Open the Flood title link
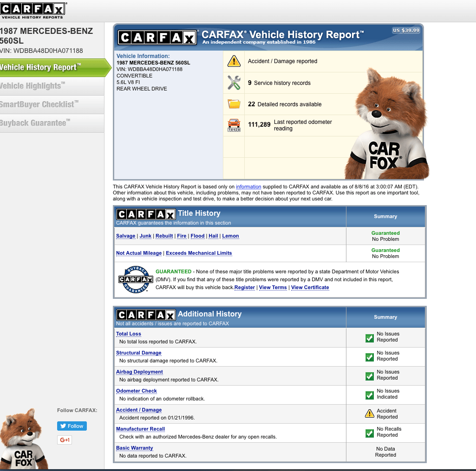 pyautogui.click(x=198, y=236)
